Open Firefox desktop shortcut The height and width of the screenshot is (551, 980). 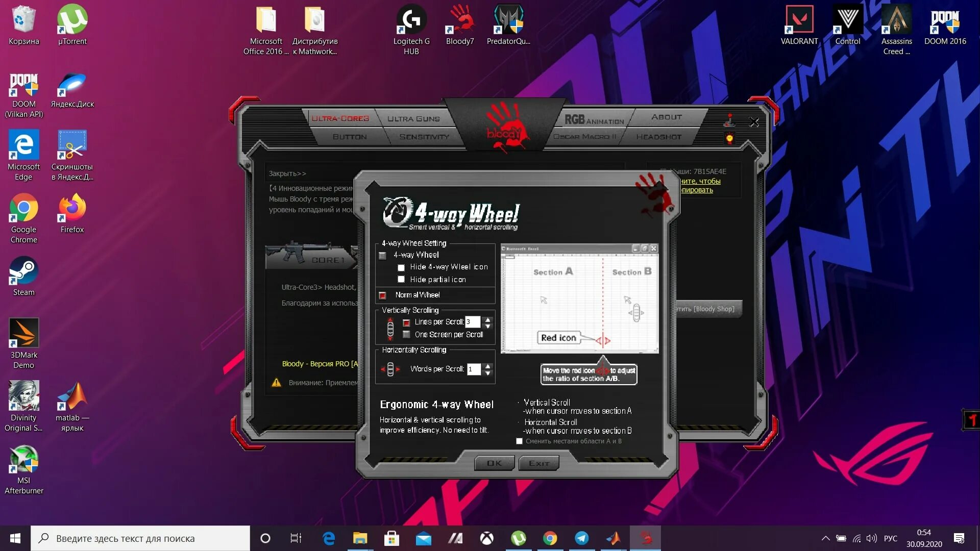coord(72,213)
